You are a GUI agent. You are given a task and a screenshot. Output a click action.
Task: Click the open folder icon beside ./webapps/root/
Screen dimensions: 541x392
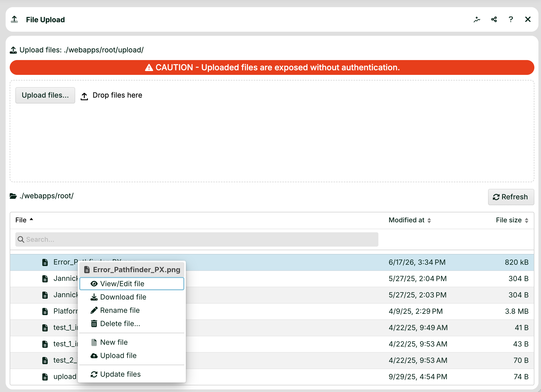[13, 196]
